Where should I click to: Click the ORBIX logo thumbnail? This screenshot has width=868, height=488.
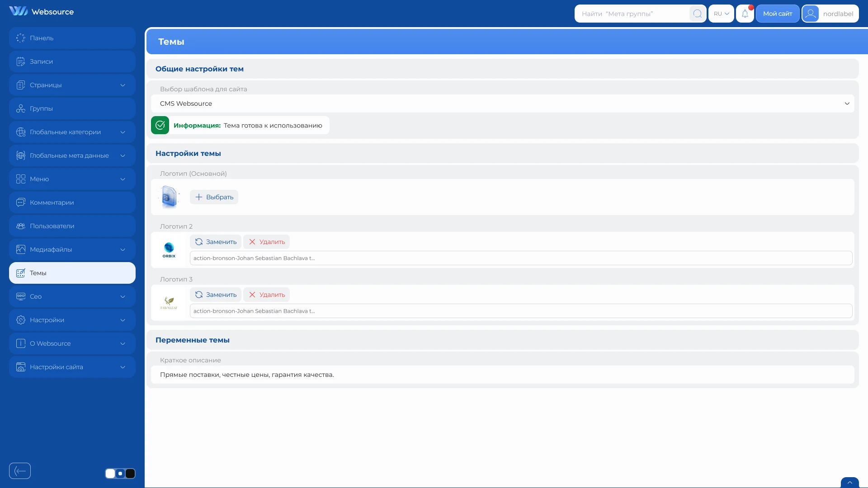click(169, 250)
